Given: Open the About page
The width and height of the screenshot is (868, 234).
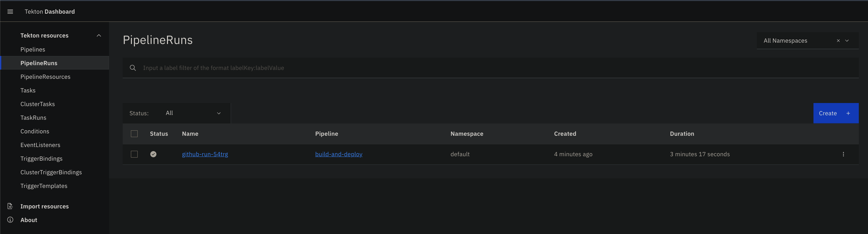Looking at the screenshot, I should 29,220.
